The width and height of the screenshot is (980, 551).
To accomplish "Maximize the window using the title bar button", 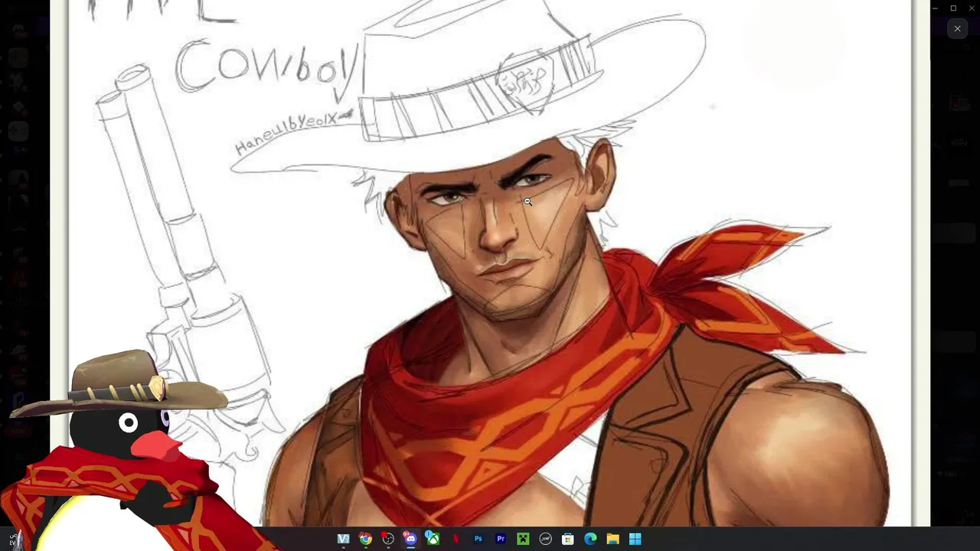I will click(953, 8).
